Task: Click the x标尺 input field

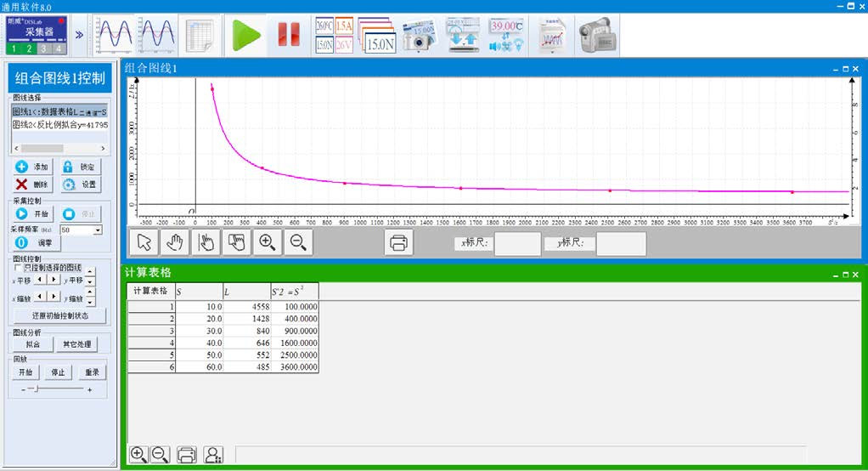Action: [516, 244]
